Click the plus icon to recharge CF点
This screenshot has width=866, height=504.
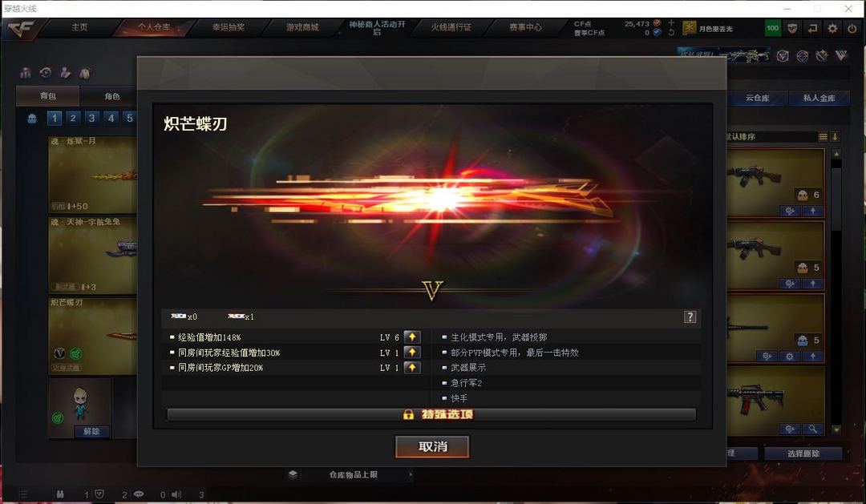tap(671, 22)
